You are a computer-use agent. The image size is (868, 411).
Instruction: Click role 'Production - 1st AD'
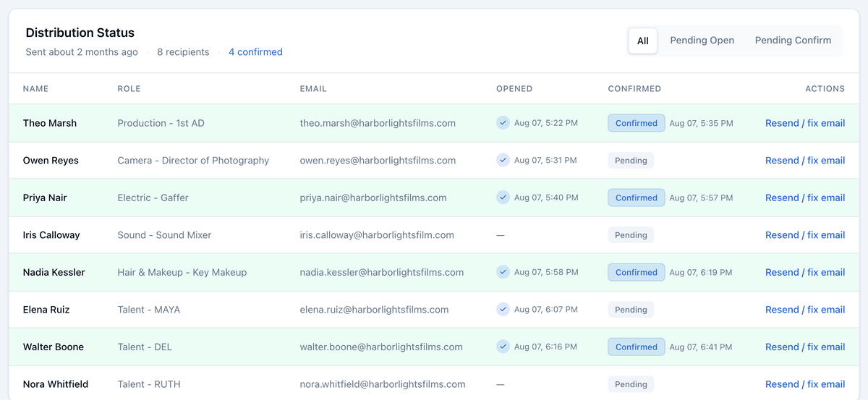(161, 123)
